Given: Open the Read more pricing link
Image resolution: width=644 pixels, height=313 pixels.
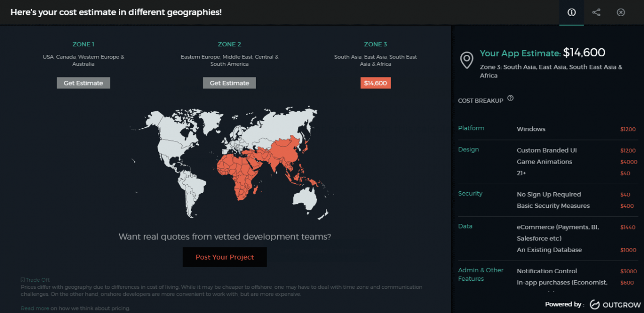Looking at the screenshot, I should point(35,308).
